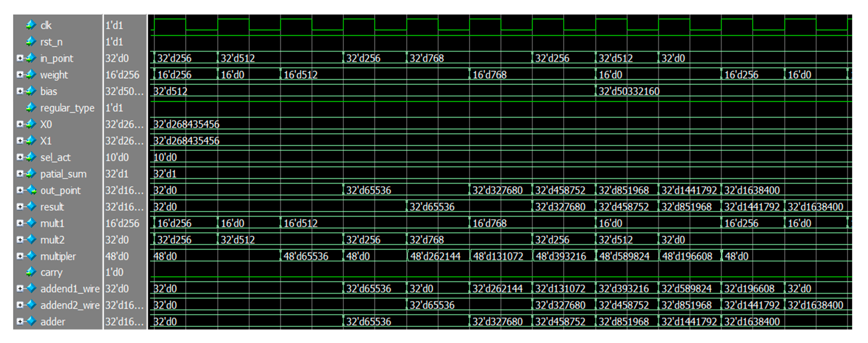Select the clk signal icon

pyautogui.click(x=32, y=25)
